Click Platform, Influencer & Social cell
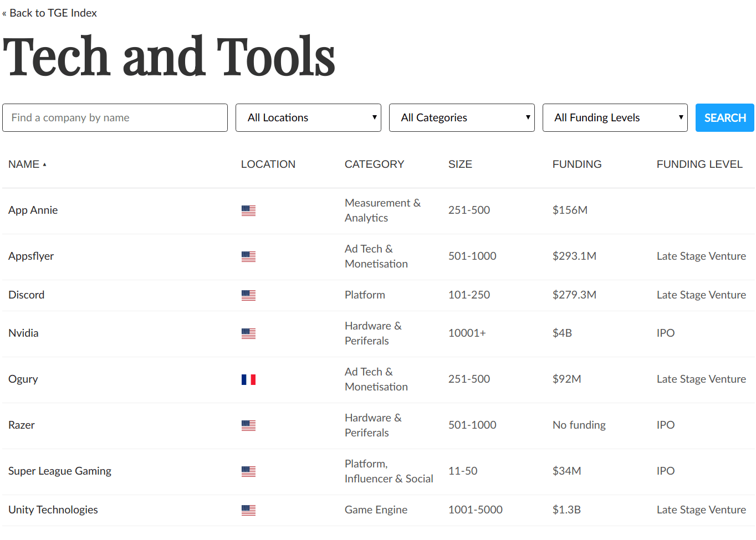Viewport: 756px width, 540px height. click(389, 471)
